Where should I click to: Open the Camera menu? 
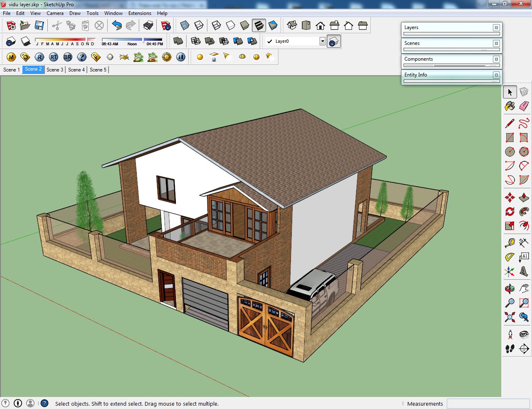click(x=55, y=13)
